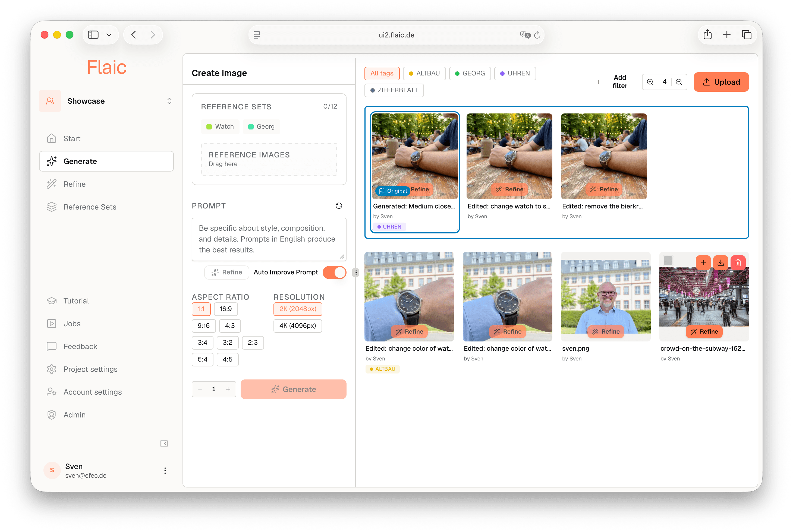This screenshot has width=793, height=532.
Task: Click the Reference Images drop zone
Action: (x=269, y=159)
